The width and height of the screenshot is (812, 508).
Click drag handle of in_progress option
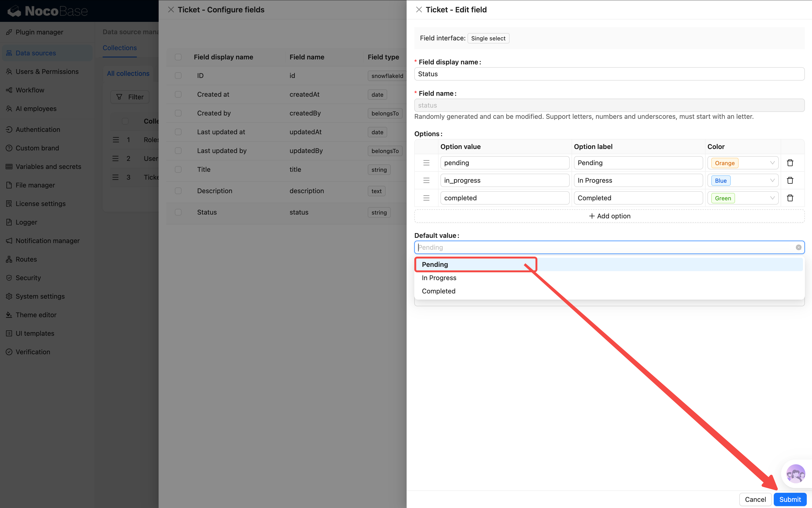(426, 180)
